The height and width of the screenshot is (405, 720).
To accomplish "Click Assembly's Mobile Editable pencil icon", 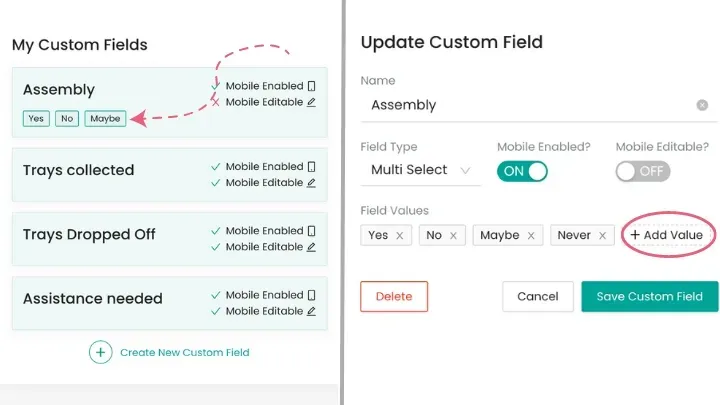I will [312, 102].
